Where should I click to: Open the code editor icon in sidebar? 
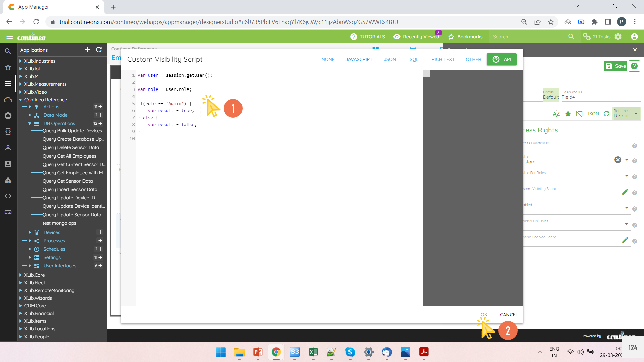(8, 196)
